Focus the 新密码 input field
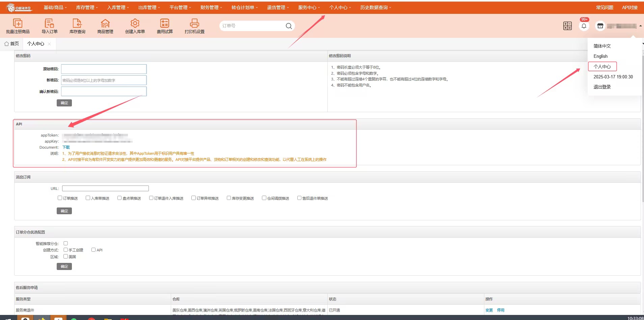644x320 pixels. pos(104,80)
